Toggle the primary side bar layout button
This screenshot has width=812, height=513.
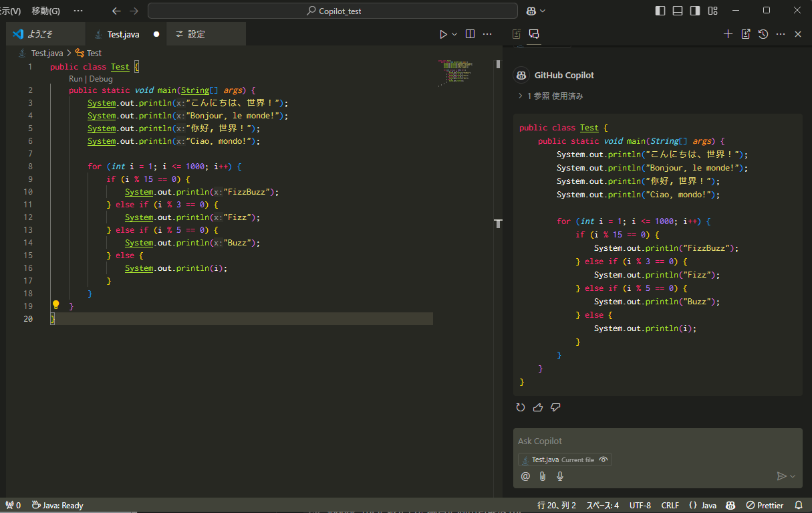pyautogui.click(x=660, y=11)
